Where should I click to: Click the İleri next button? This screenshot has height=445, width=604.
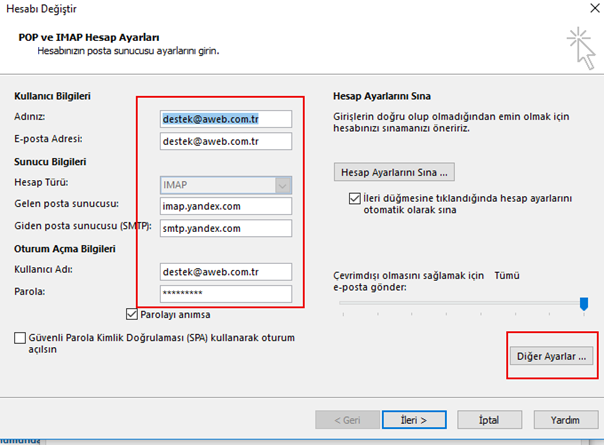pos(414,420)
